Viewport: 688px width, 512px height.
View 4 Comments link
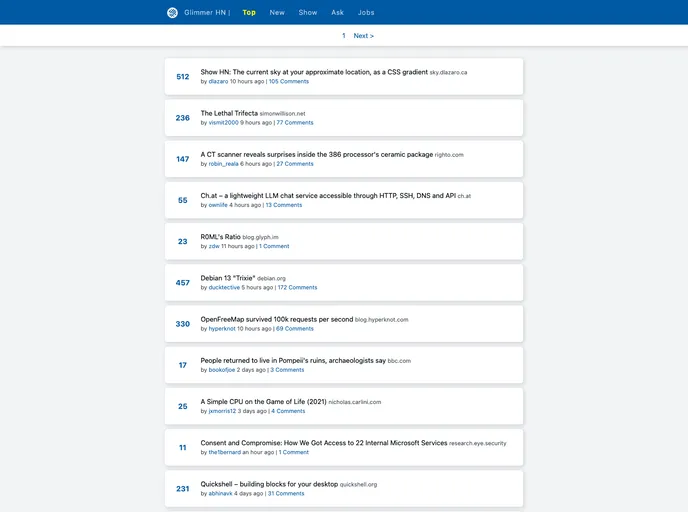click(x=288, y=412)
